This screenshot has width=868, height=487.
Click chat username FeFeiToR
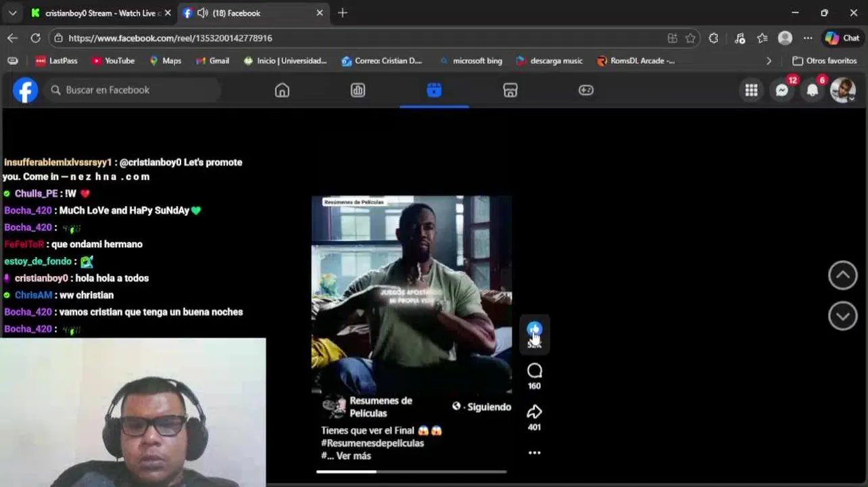(x=24, y=244)
